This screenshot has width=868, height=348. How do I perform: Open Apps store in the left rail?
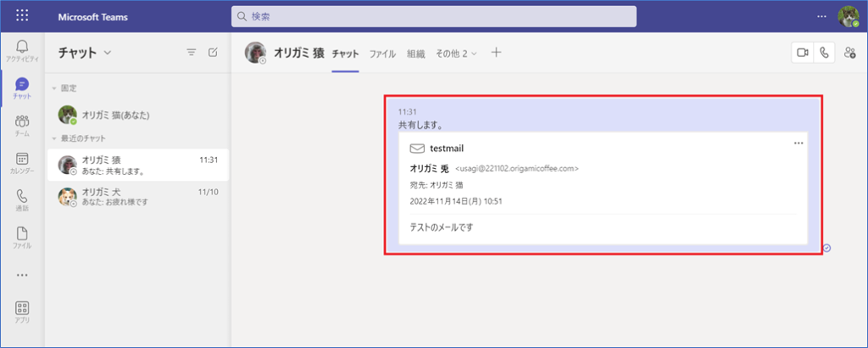coord(22,312)
